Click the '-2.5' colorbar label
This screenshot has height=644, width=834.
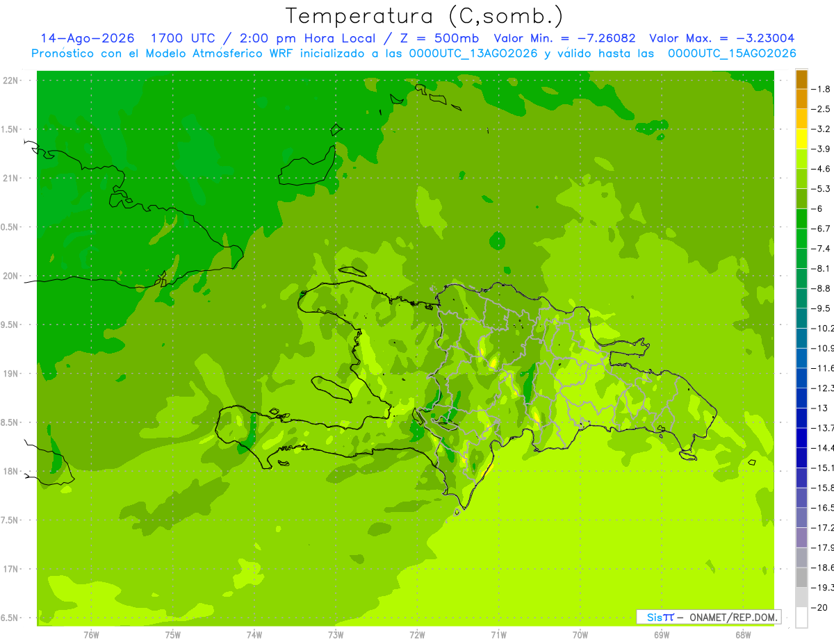tap(822, 109)
